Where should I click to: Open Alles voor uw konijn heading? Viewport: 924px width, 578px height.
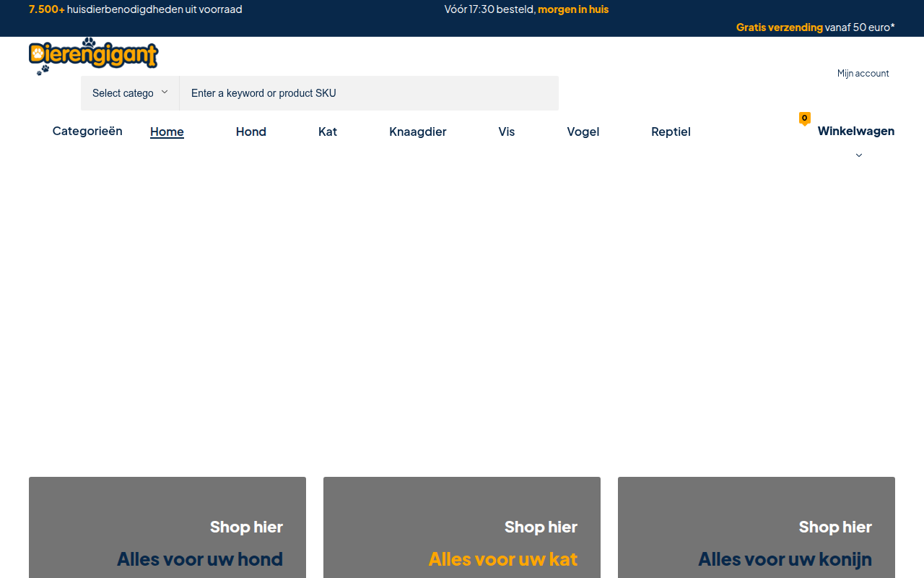tap(785, 559)
